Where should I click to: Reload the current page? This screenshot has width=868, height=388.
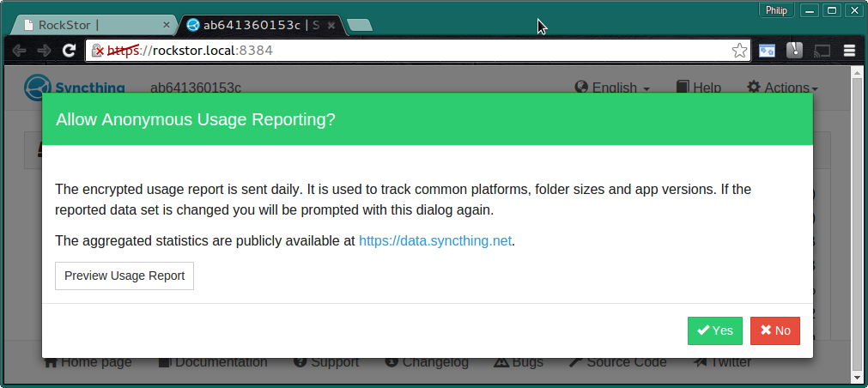tap(70, 51)
